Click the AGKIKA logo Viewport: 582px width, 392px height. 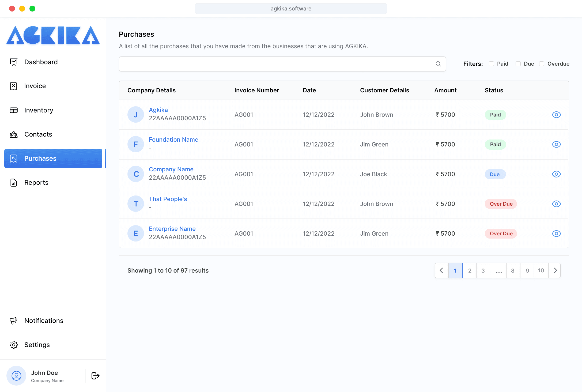click(53, 35)
